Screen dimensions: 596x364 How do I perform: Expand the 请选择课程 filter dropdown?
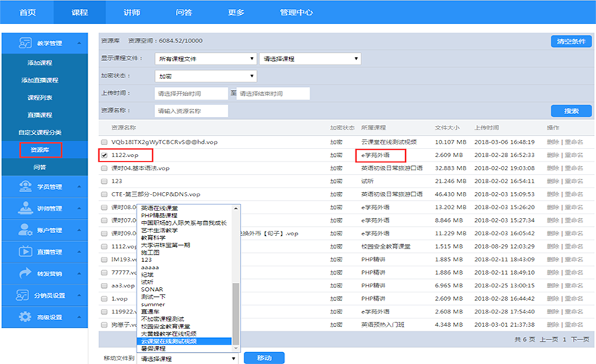pyautogui.click(x=310, y=58)
